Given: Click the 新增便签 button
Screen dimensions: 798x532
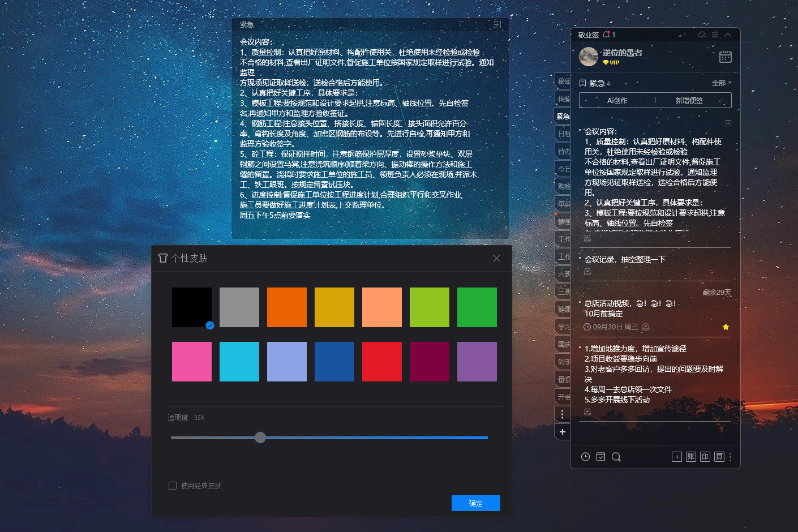Looking at the screenshot, I should click(x=689, y=100).
